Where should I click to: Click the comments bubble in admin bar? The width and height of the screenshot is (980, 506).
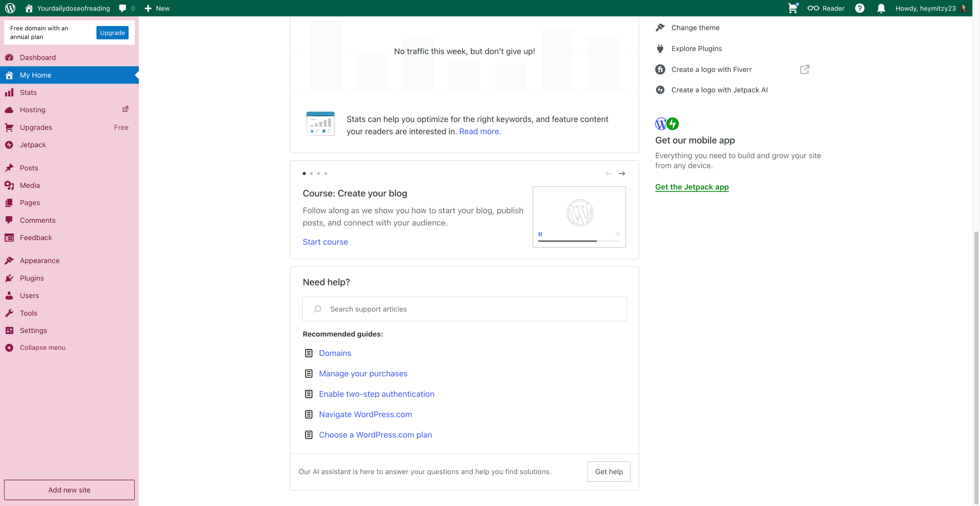(122, 8)
